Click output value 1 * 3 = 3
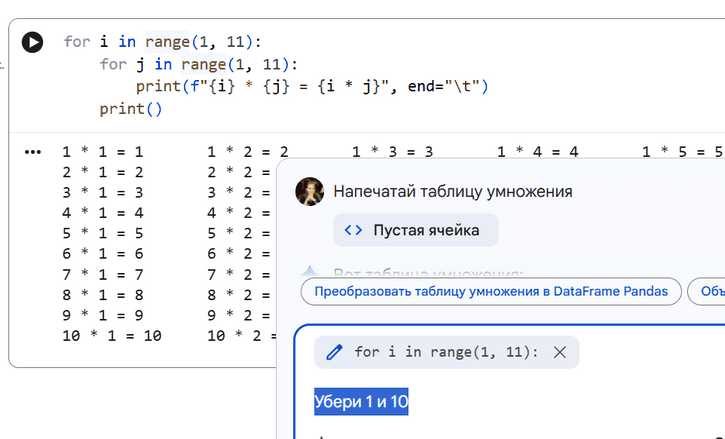Viewport: 725px width, 439px height. (392, 152)
